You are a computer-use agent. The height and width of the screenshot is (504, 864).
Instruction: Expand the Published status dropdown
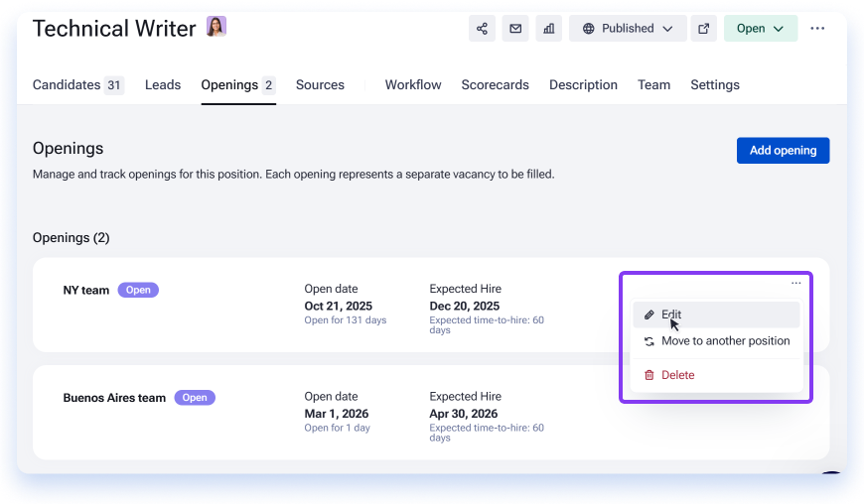pyautogui.click(x=628, y=29)
